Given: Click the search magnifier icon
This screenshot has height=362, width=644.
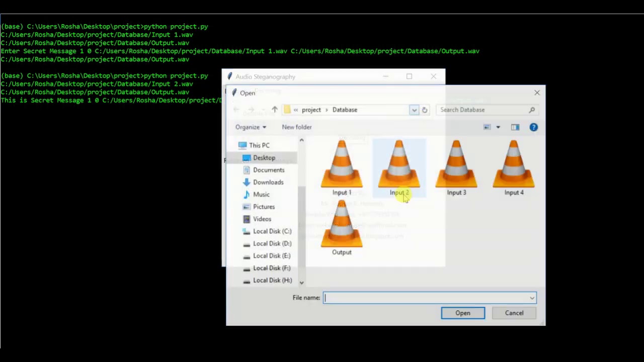Looking at the screenshot, I should [x=532, y=110].
